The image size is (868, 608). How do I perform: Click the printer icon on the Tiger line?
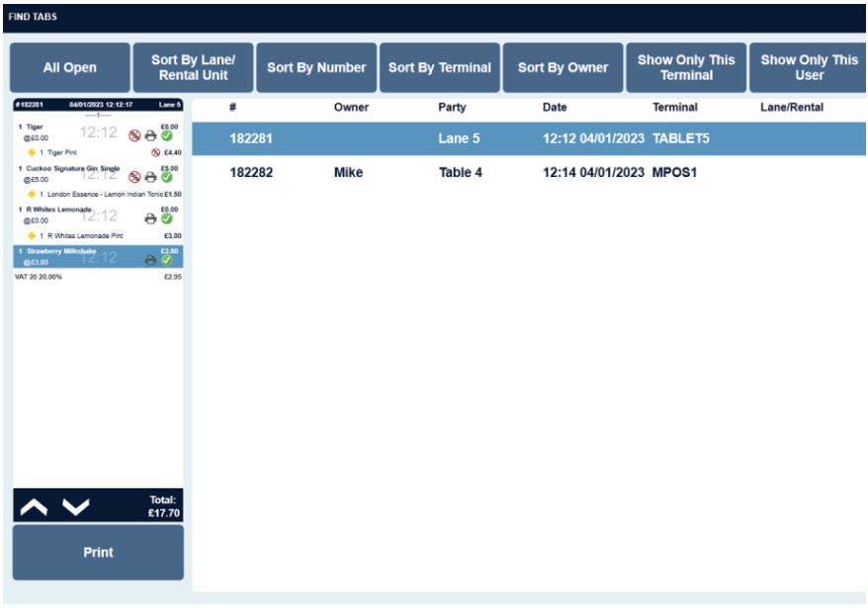pos(150,135)
